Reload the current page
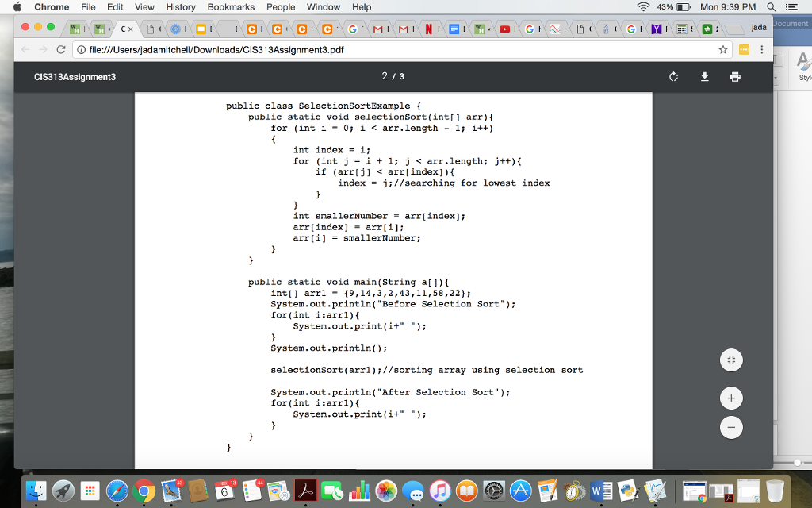This screenshot has height=508, width=812. point(62,48)
